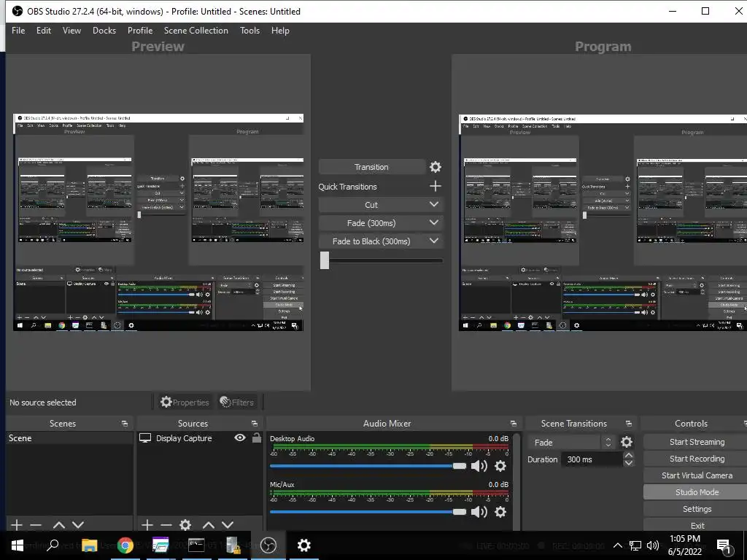Open the Fade scene transition combo box

(571, 443)
